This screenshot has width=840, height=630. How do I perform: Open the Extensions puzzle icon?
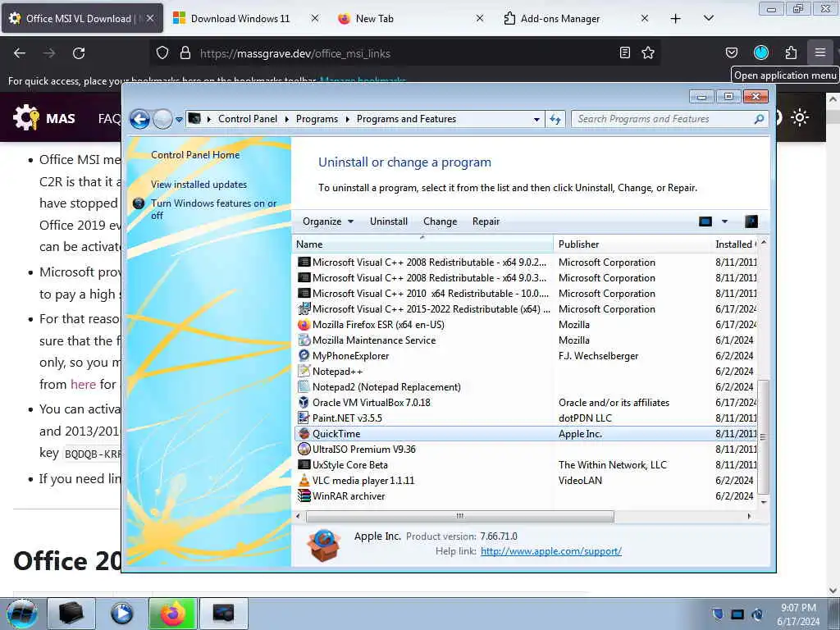tap(791, 52)
